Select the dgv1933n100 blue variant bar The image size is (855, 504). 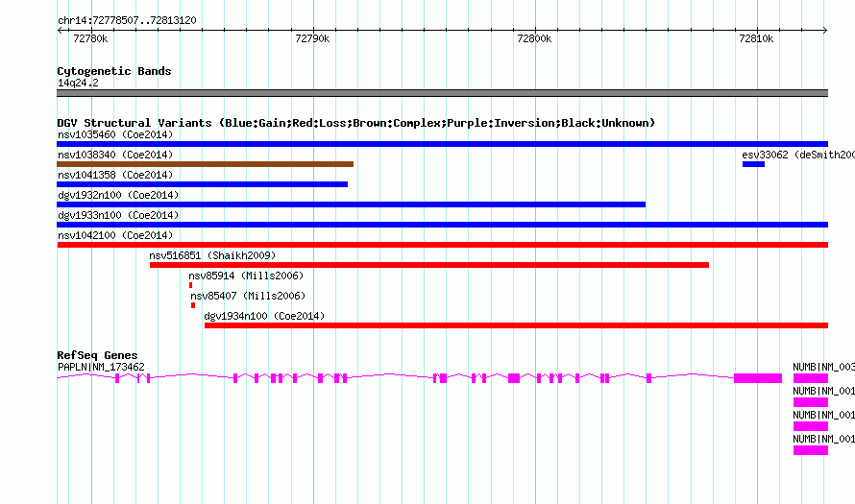click(x=442, y=225)
